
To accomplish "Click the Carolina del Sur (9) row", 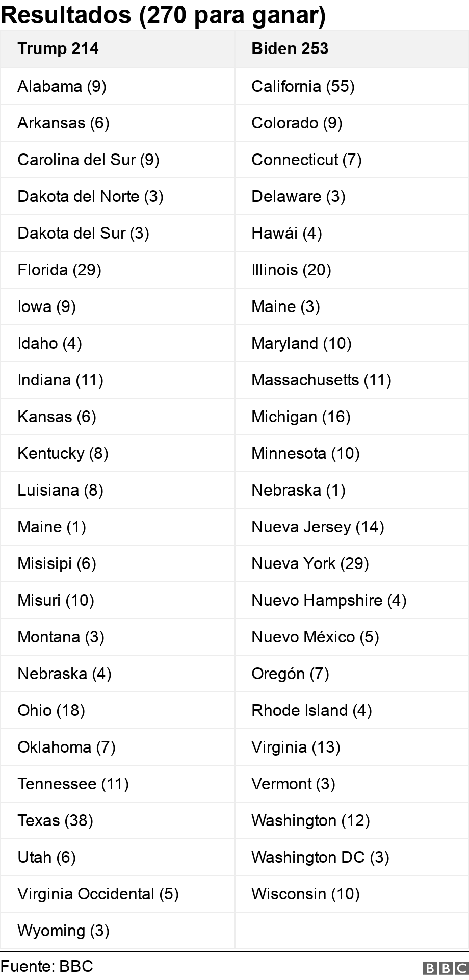I will coord(117,160).
